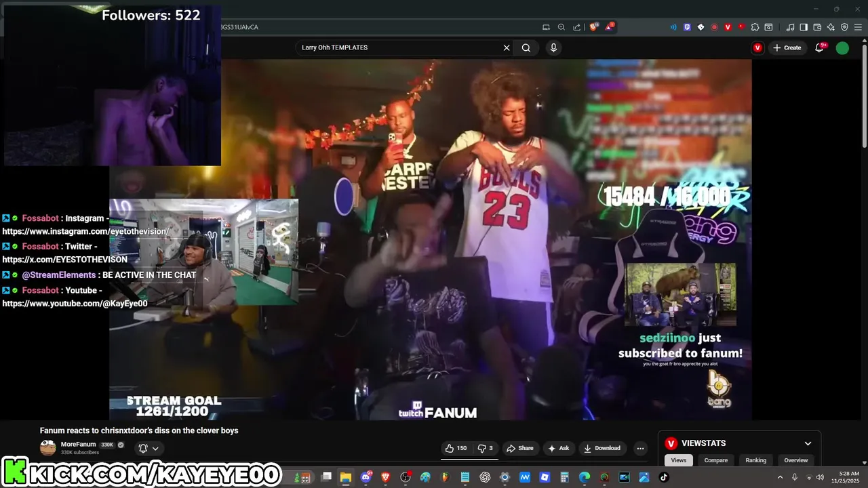Open the Settings gear taskbar icon
Screen dimensions: 868x488
coord(505,477)
